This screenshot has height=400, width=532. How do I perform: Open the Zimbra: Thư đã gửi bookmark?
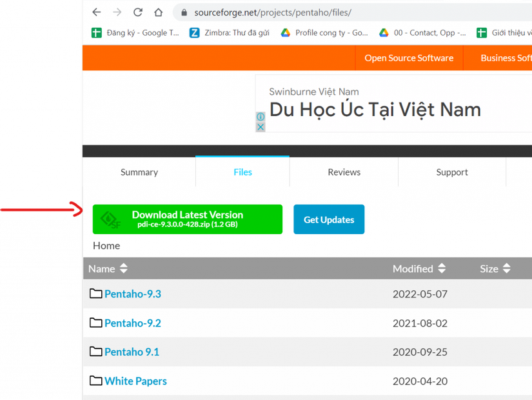click(230, 33)
